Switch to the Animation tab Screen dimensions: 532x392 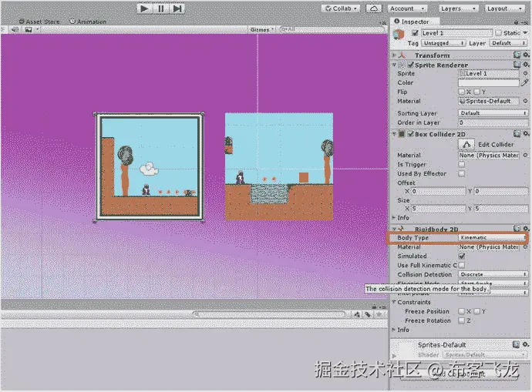[x=88, y=22]
